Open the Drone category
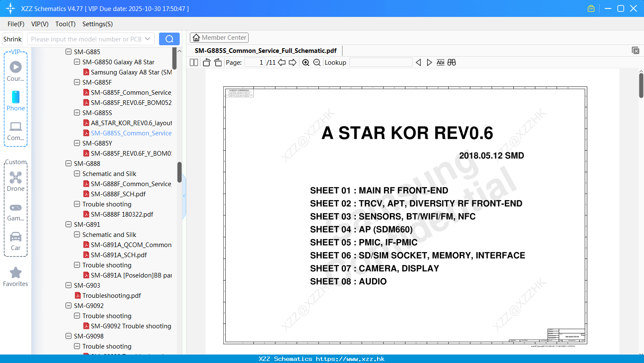644x363 pixels. [16, 181]
